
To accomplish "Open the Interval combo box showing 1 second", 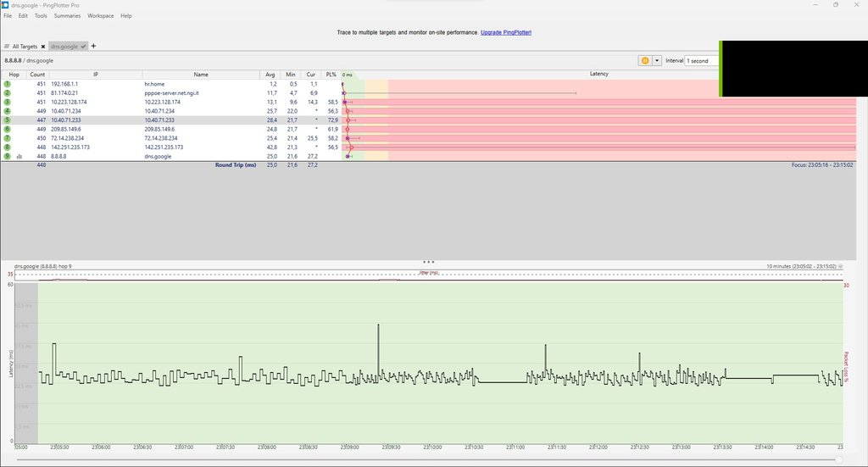I will (702, 61).
